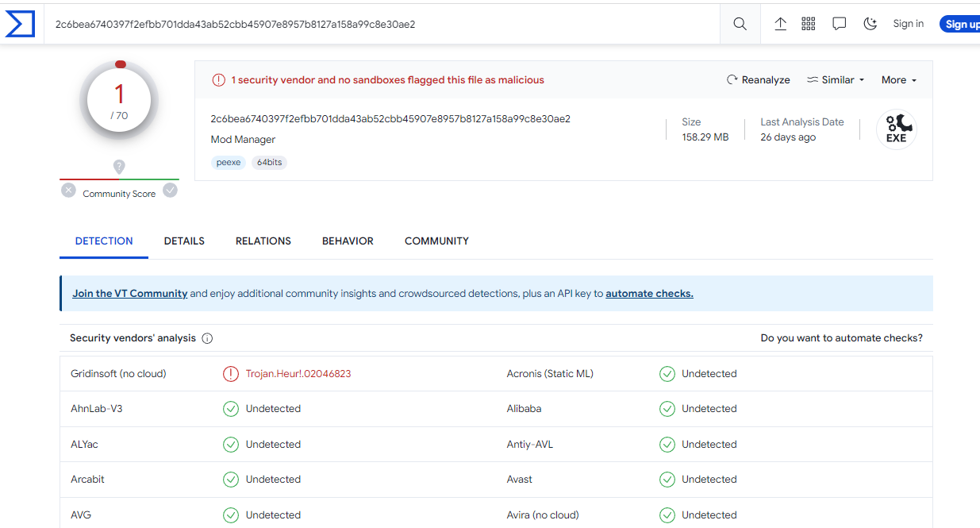This screenshot has width=980, height=528.
Task: Vote positive with Community Score checkmark
Action: (x=170, y=191)
